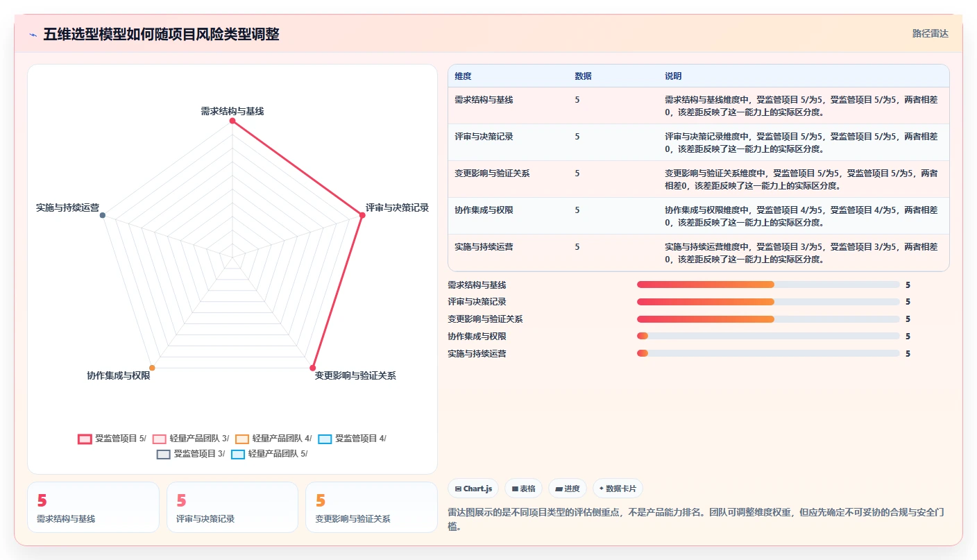Viewport: 977px width, 560px height.
Task: Toggle the 受监管项目 5/ legend series
Action: click(112, 439)
